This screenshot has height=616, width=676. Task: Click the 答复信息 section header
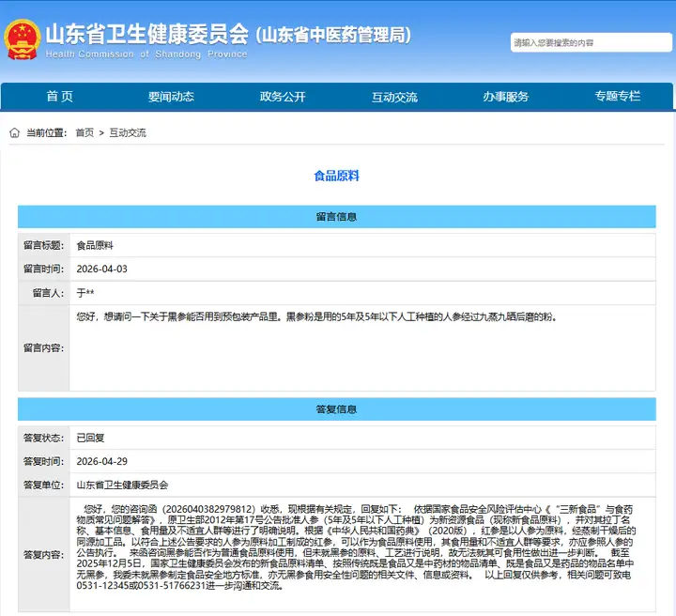[x=337, y=409]
